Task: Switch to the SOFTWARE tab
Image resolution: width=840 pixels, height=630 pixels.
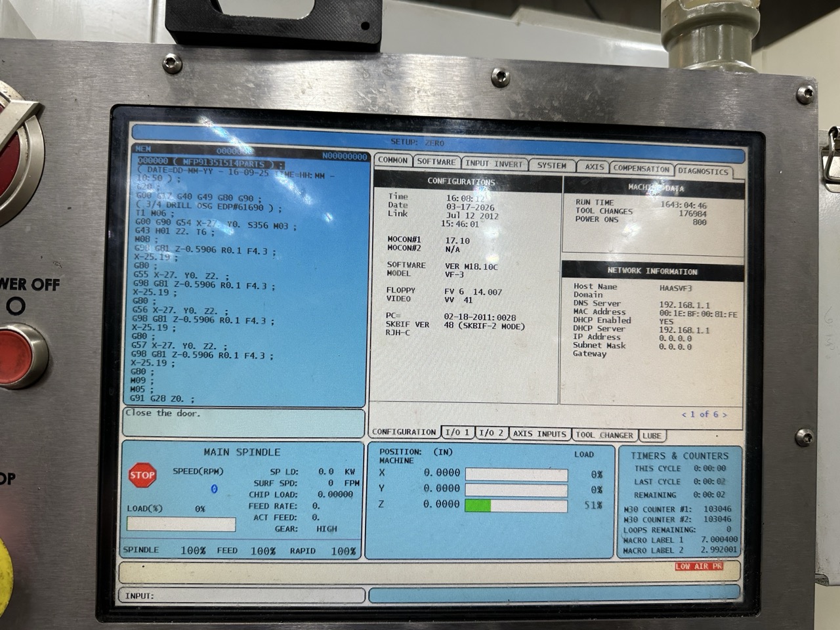Action: (x=436, y=162)
